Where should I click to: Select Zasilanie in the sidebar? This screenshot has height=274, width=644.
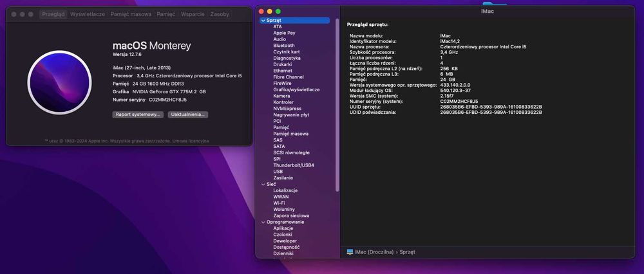[283, 178]
